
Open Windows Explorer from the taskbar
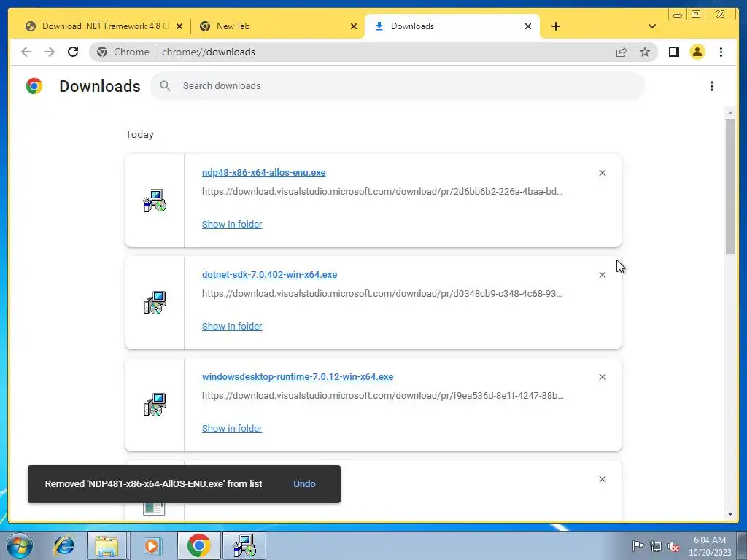[x=107, y=545]
